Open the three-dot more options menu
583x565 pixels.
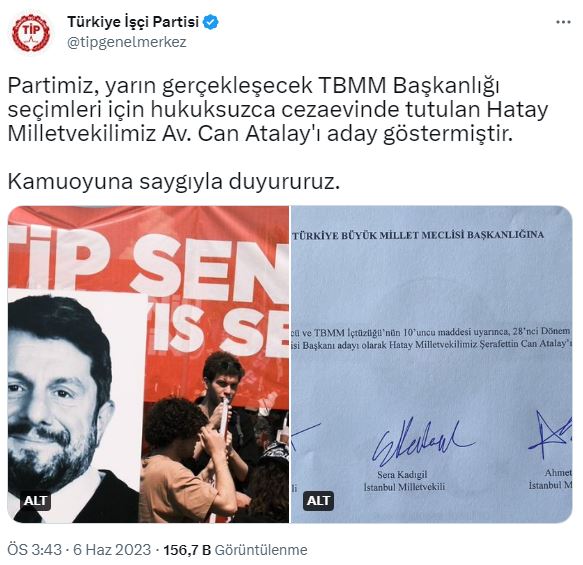coord(563,22)
